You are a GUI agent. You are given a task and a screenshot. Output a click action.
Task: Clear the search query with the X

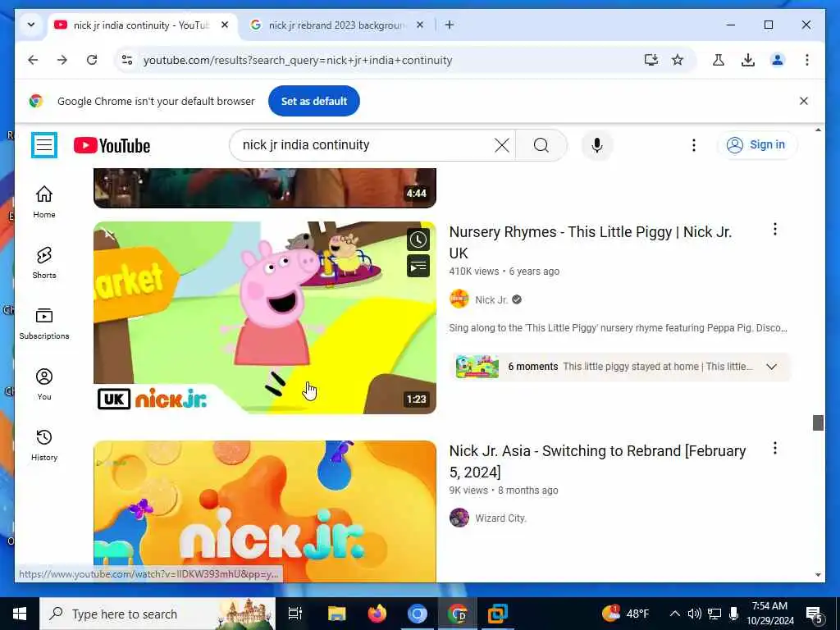(x=501, y=145)
